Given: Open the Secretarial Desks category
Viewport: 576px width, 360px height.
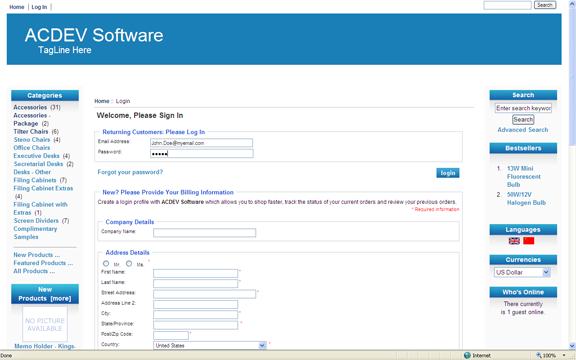Looking at the screenshot, I should (x=38, y=164).
